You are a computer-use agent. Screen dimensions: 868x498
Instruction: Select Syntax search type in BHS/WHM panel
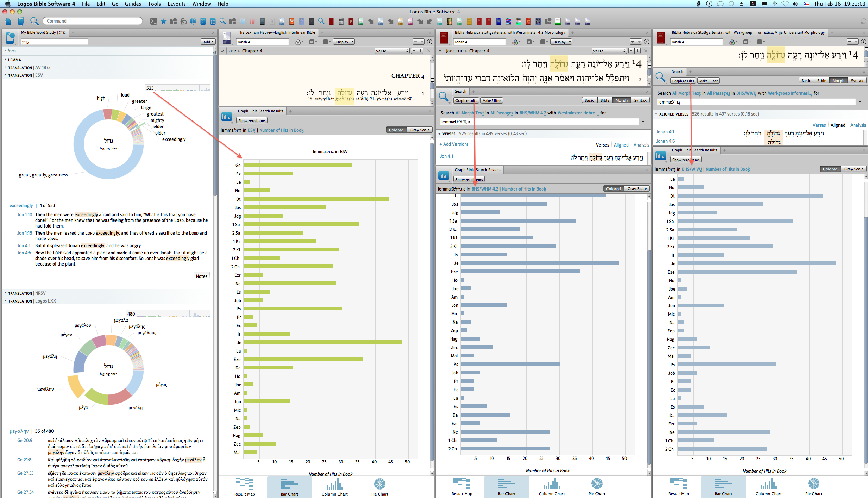[x=640, y=100]
